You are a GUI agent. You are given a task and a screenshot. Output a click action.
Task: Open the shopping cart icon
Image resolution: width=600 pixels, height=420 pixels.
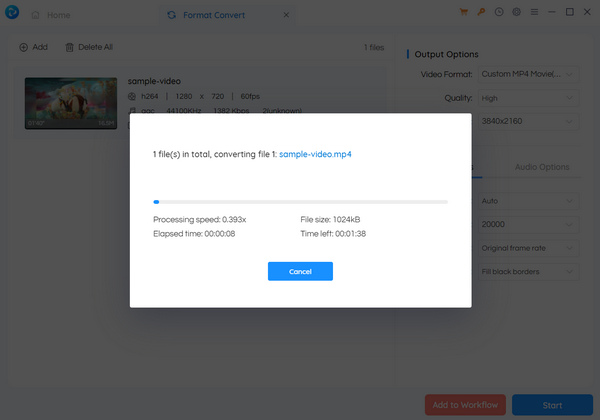[463, 12]
